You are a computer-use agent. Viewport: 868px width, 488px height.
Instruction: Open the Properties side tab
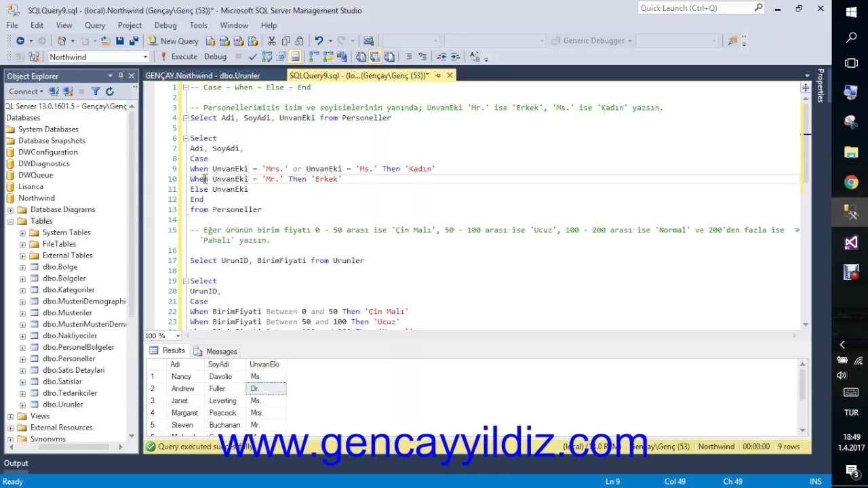coord(821,85)
